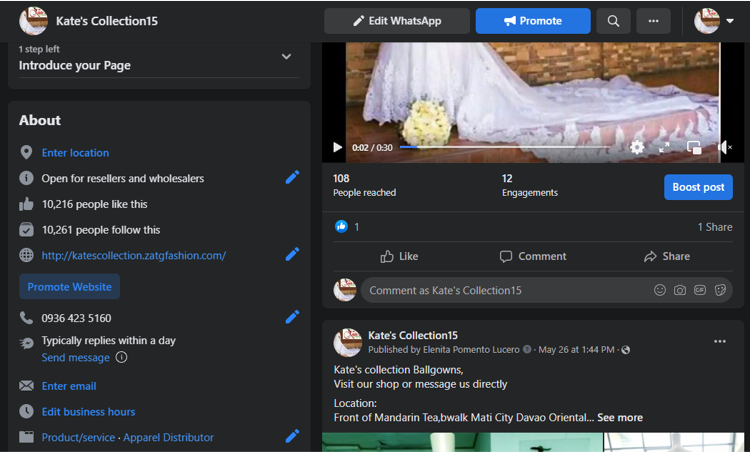Click the 10,216 people like this text

tap(95, 204)
